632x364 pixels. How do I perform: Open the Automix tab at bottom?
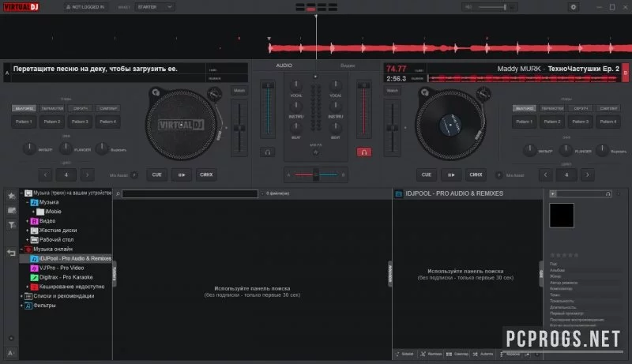tap(483, 354)
